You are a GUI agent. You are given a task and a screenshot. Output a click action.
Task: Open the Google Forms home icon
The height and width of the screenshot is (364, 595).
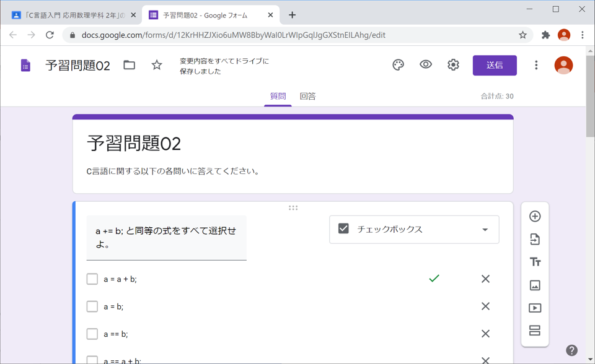[x=25, y=65]
